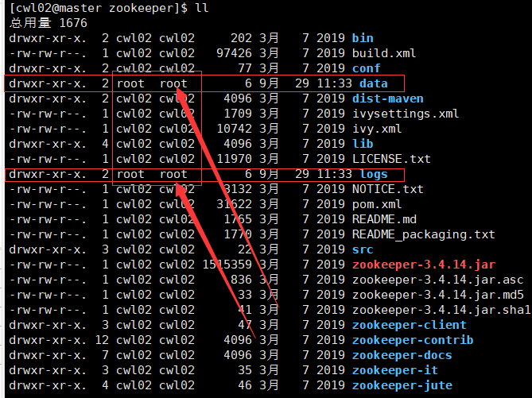Click the ivy.xml file name
The image size is (532, 398).
(x=377, y=129)
